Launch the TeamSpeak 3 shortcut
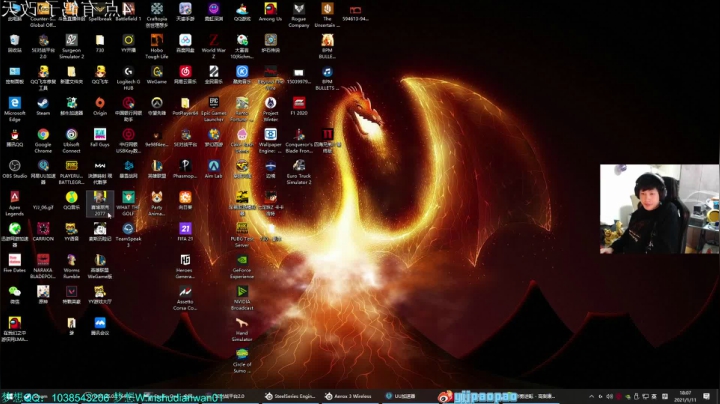This screenshot has height=404, width=720. tap(129, 235)
